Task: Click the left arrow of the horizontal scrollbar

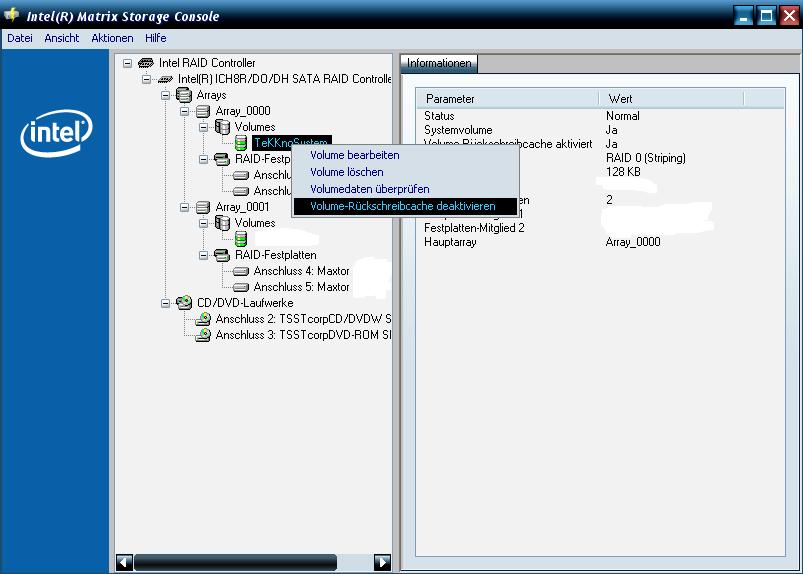Action: (x=124, y=562)
